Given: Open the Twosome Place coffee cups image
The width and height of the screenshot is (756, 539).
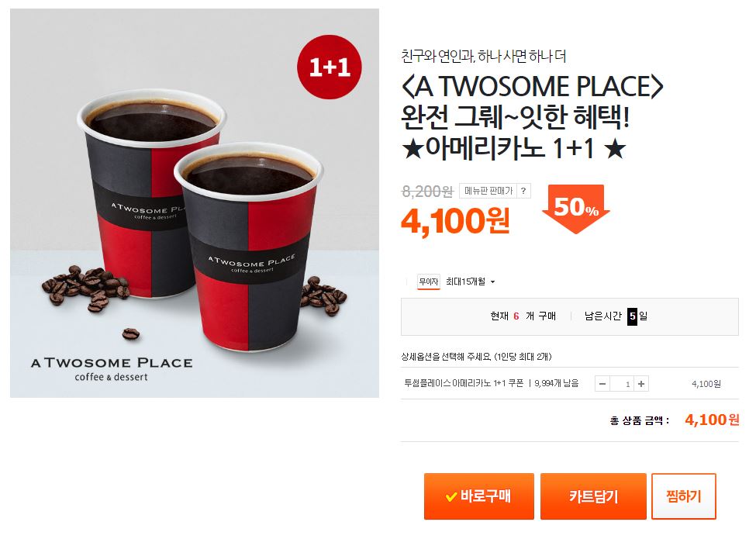Looking at the screenshot, I should (x=195, y=203).
